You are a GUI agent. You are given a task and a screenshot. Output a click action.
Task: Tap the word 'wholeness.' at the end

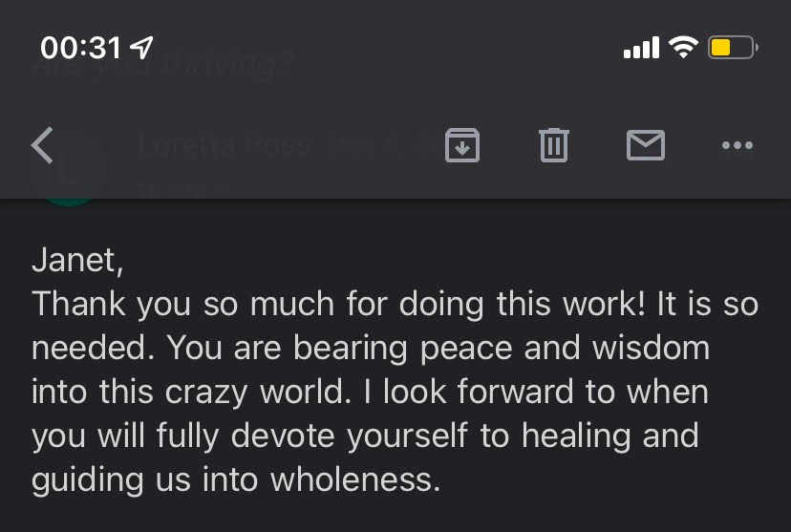tap(355, 479)
